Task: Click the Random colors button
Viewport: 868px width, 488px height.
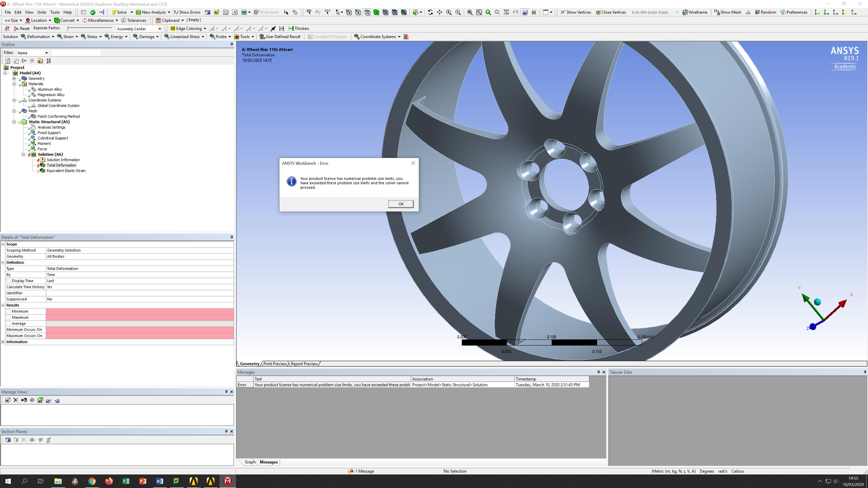Action: 766,12
